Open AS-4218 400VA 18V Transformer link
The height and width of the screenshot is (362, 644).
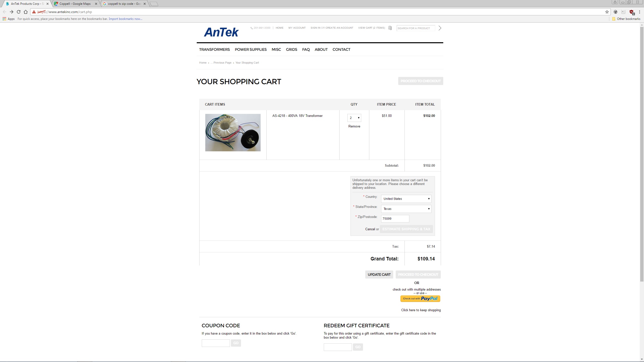(x=297, y=116)
